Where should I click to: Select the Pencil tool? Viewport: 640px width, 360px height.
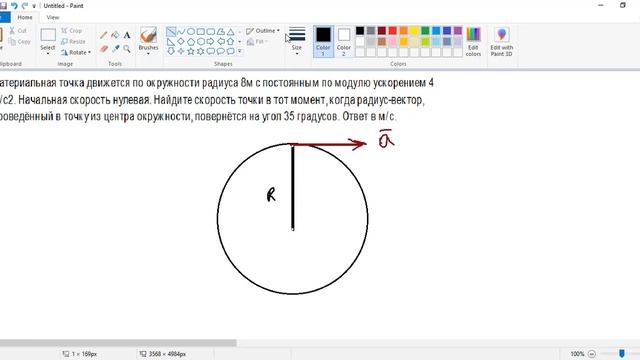[x=104, y=36]
